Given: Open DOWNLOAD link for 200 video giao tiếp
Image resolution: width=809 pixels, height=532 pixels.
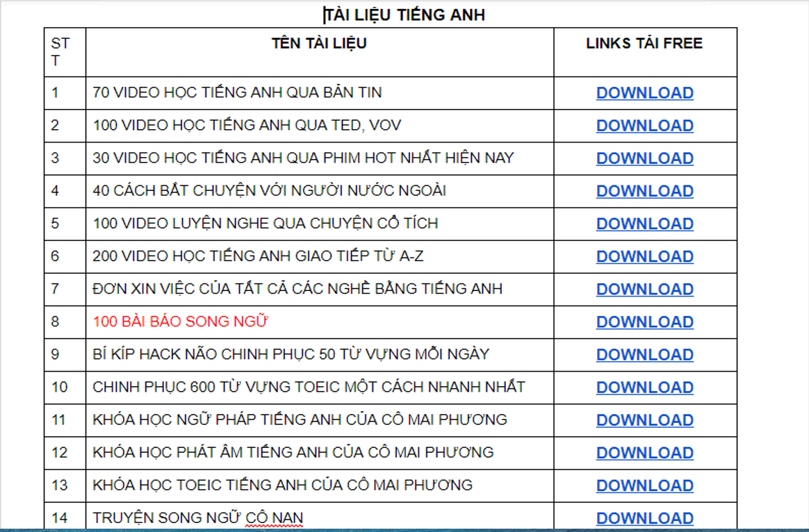Looking at the screenshot, I should click(x=644, y=257).
